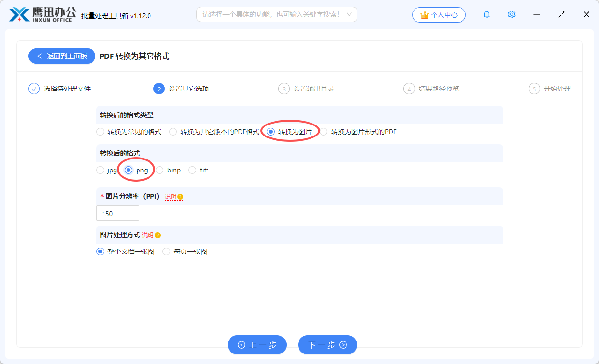Click the 图片分辨率（PPI）label

pos(132,196)
